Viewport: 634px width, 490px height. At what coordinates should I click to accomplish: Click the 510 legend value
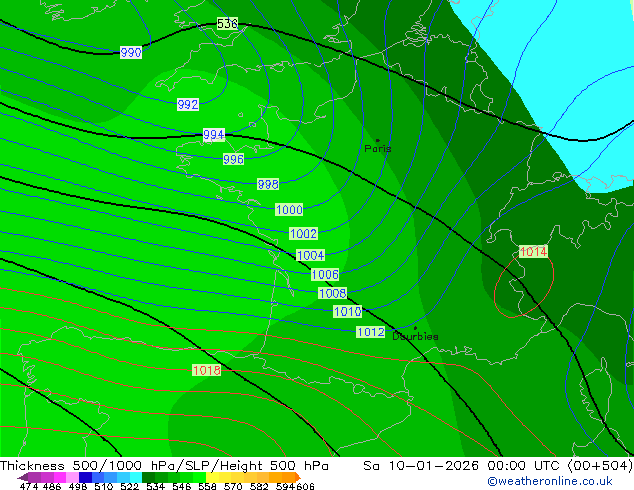coord(104,486)
